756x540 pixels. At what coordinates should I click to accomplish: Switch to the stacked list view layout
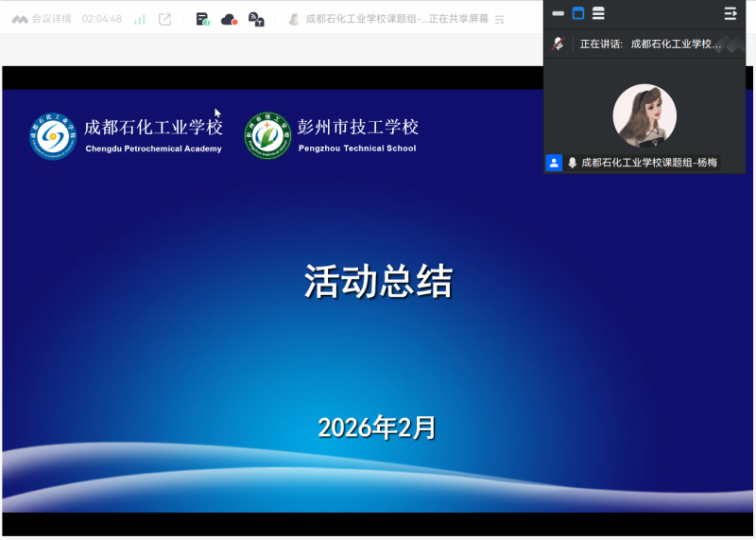(x=598, y=13)
